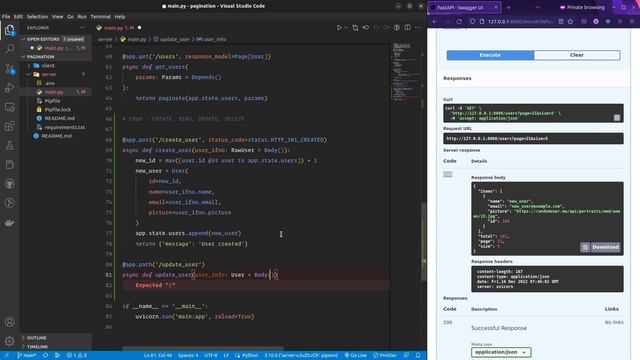Open Pipfile in the explorer

pos(52,101)
